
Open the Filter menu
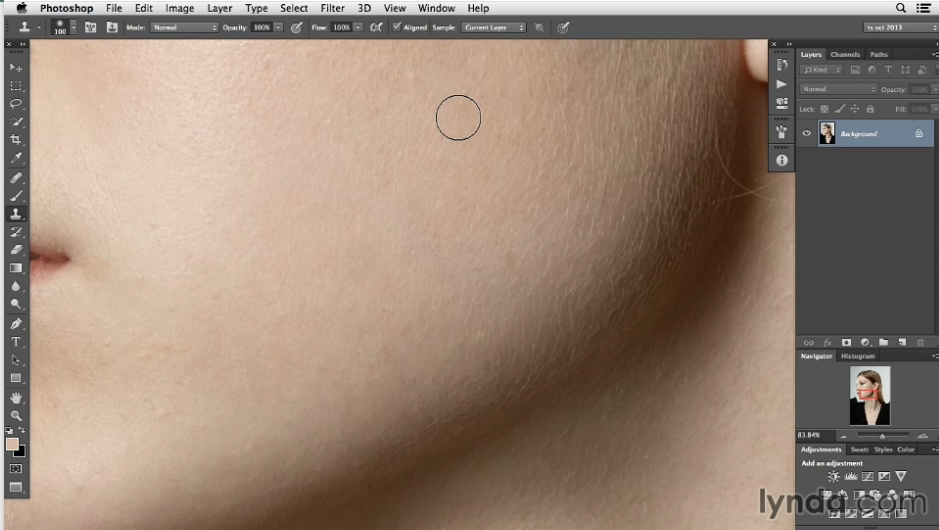[332, 8]
